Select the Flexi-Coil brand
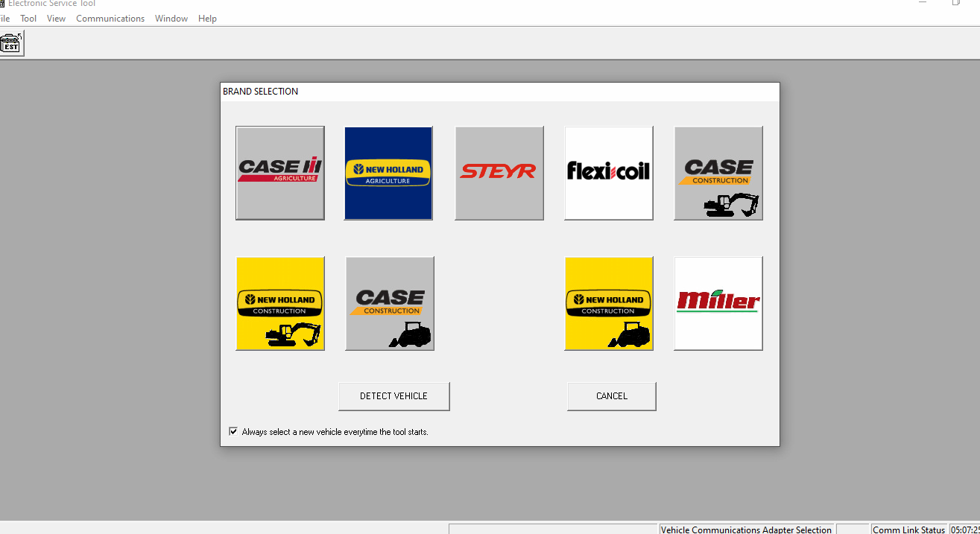This screenshot has width=980, height=534. (x=608, y=173)
